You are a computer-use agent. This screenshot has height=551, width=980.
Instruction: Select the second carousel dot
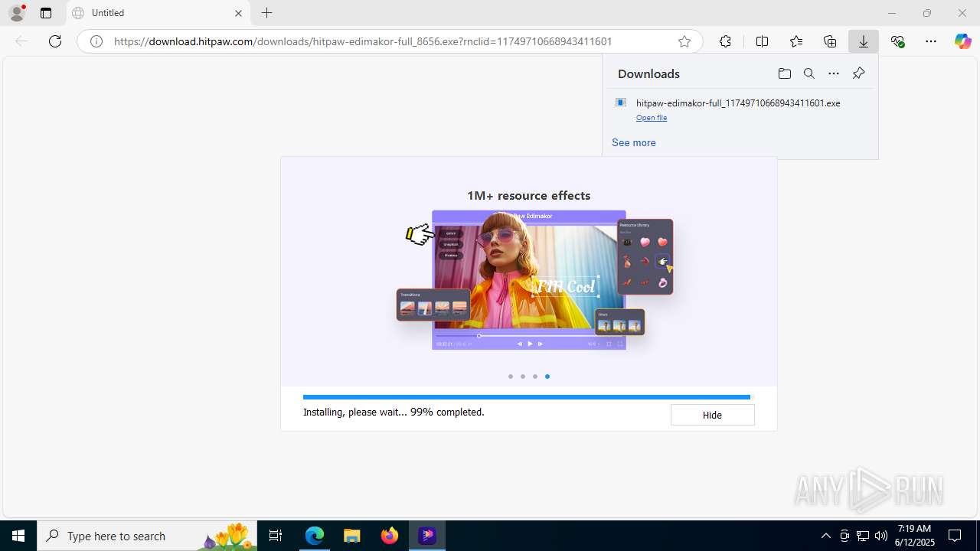coord(523,377)
